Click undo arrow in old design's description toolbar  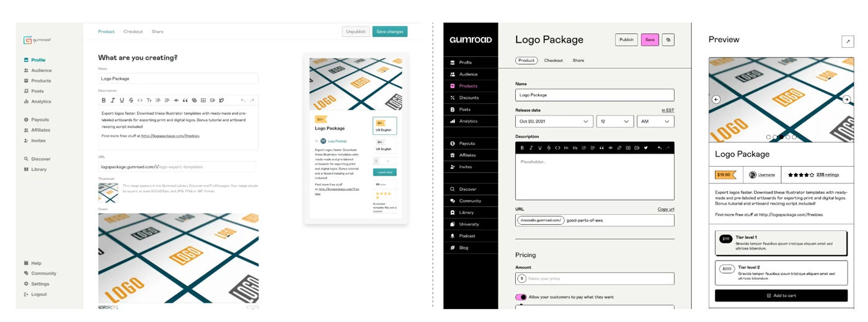pos(243,100)
